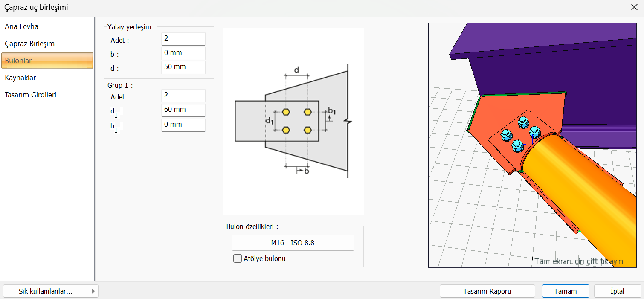
Task: Click the Tasarım Raporu button
Action: point(487,291)
